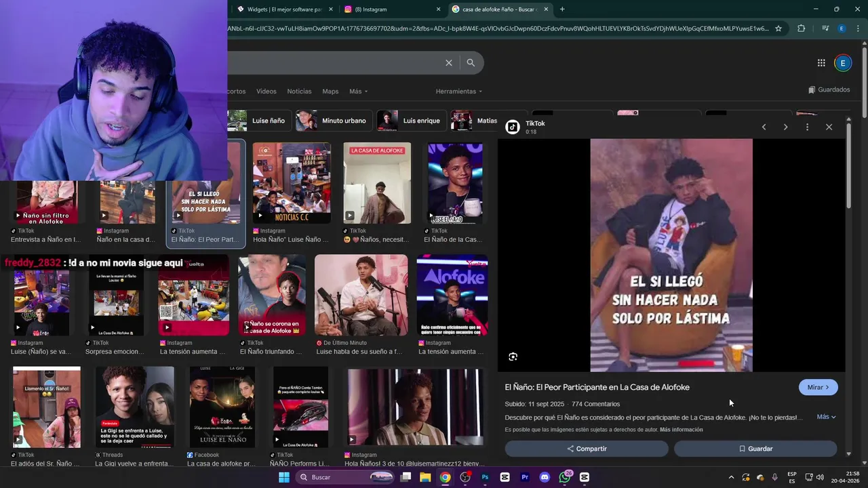Image resolution: width=868 pixels, height=488 pixels.
Task: Click the TikTok source logo in preview
Action: [x=513, y=127]
